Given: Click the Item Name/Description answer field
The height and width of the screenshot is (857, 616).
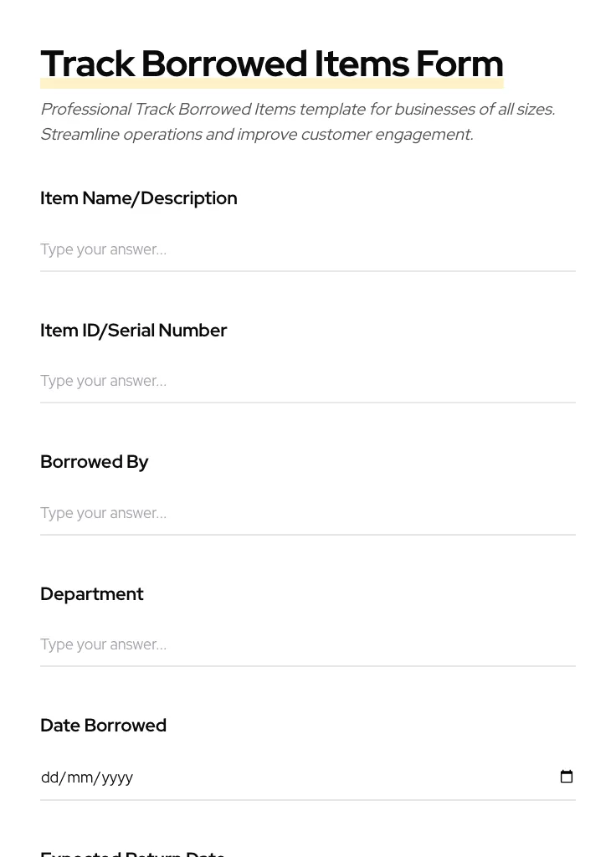Looking at the screenshot, I should (307, 249).
